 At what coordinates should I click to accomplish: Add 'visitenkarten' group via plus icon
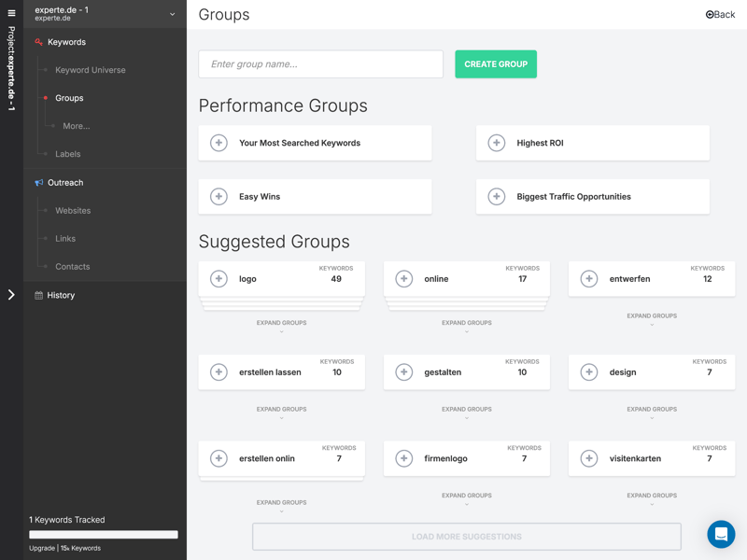(x=589, y=458)
